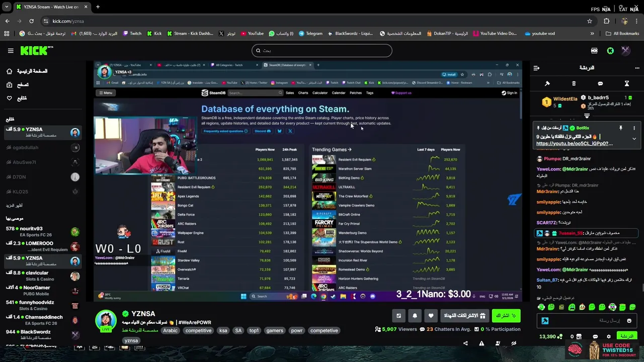Reload the kick.com page
The image size is (644, 362).
coord(31,21)
